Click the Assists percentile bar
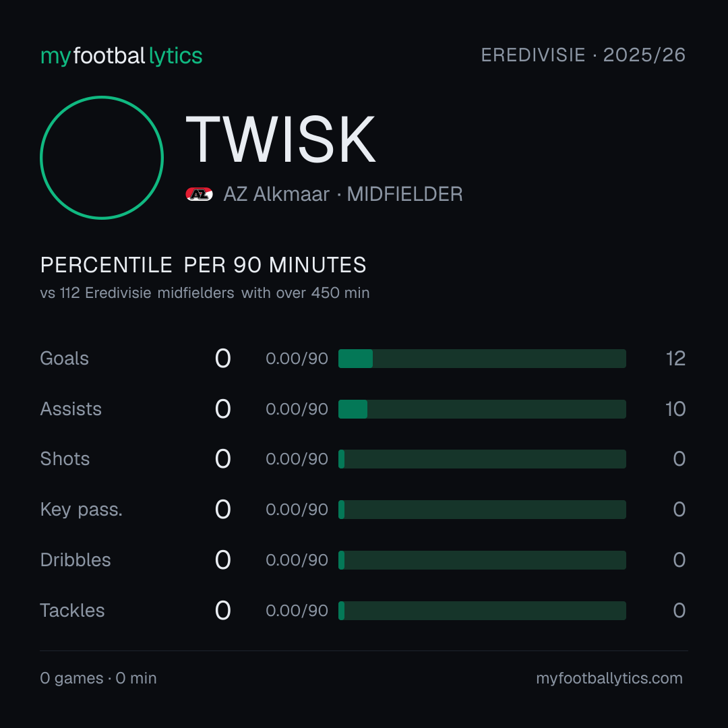This screenshot has height=728, width=728. click(482, 409)
